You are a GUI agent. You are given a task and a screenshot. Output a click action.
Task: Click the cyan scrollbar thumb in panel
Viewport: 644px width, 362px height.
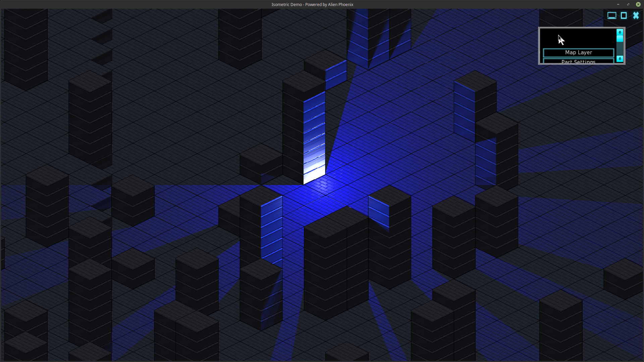620,39
